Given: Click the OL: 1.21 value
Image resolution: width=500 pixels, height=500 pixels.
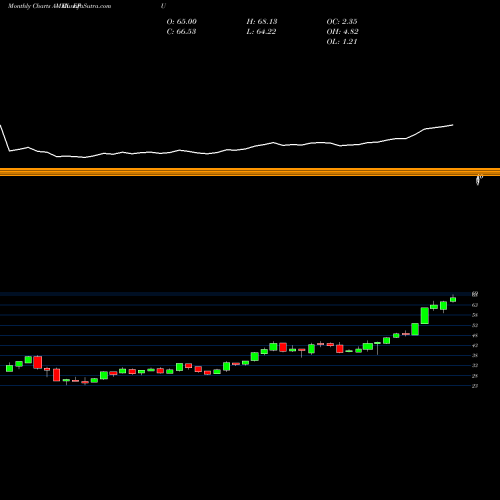Looking at the screenshot, I should coord(342,42).
